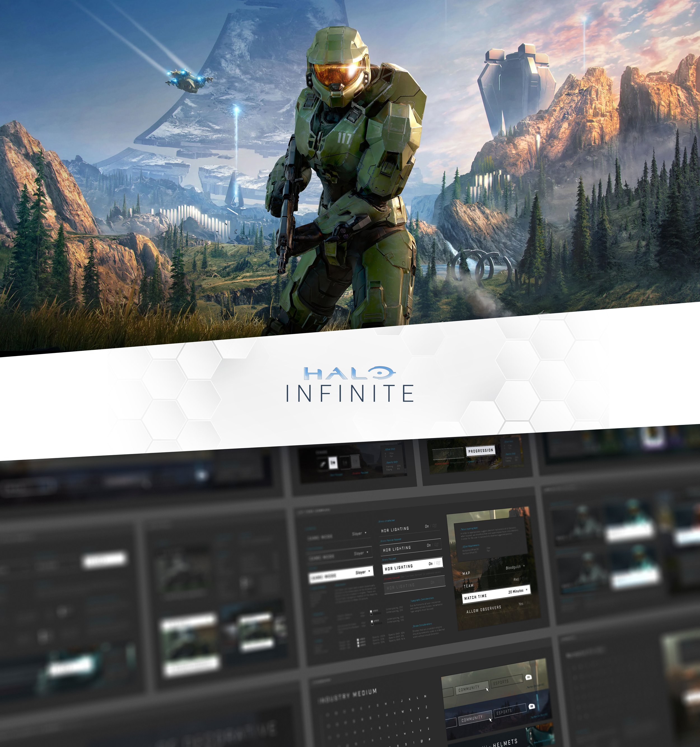This screenshot has height=747, width=700.
Task: Click the disabled greyed HDR Lighting row
Action: coord(414,584)
